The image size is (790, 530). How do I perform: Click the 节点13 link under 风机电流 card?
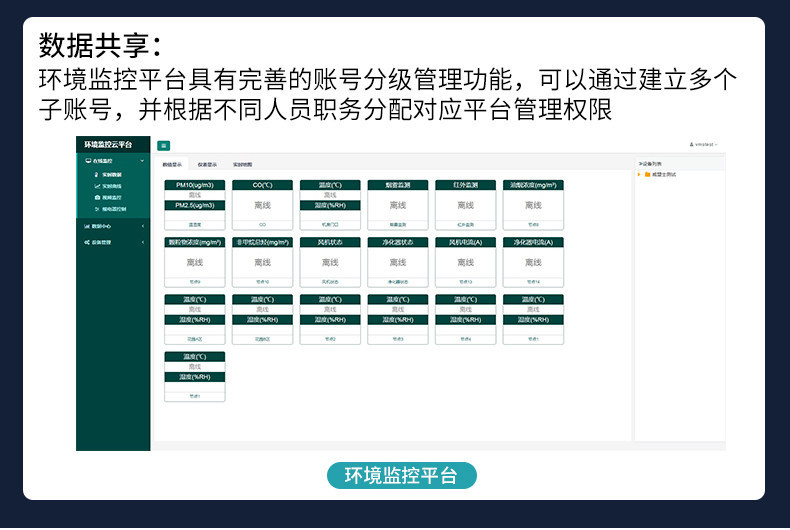(465, 282)
